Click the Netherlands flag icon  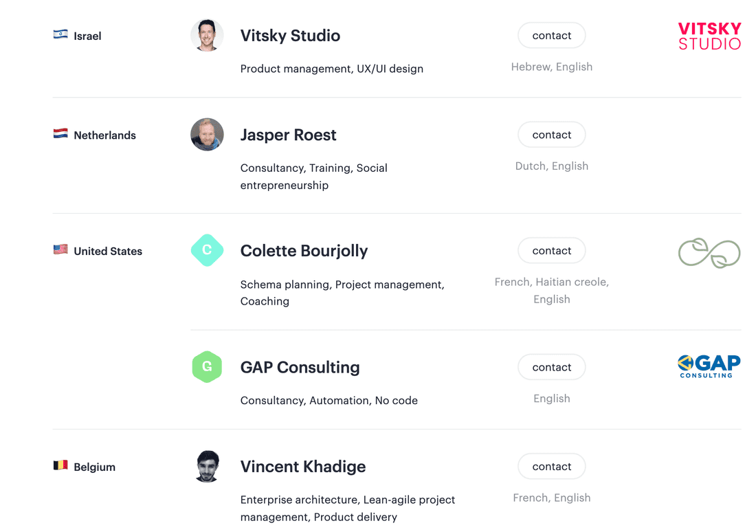point(60,134)
